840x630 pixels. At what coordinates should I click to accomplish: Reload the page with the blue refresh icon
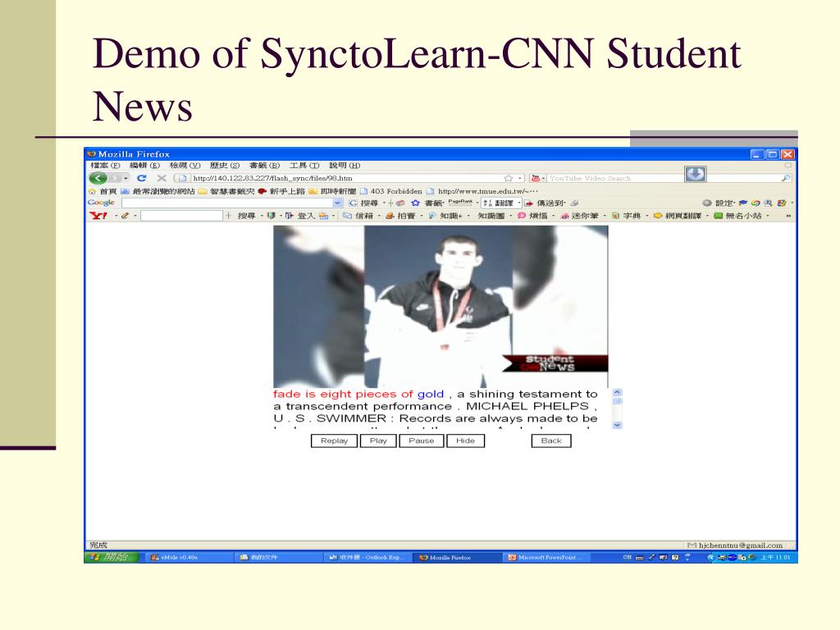pyautogui.click(x=141, y=178)
